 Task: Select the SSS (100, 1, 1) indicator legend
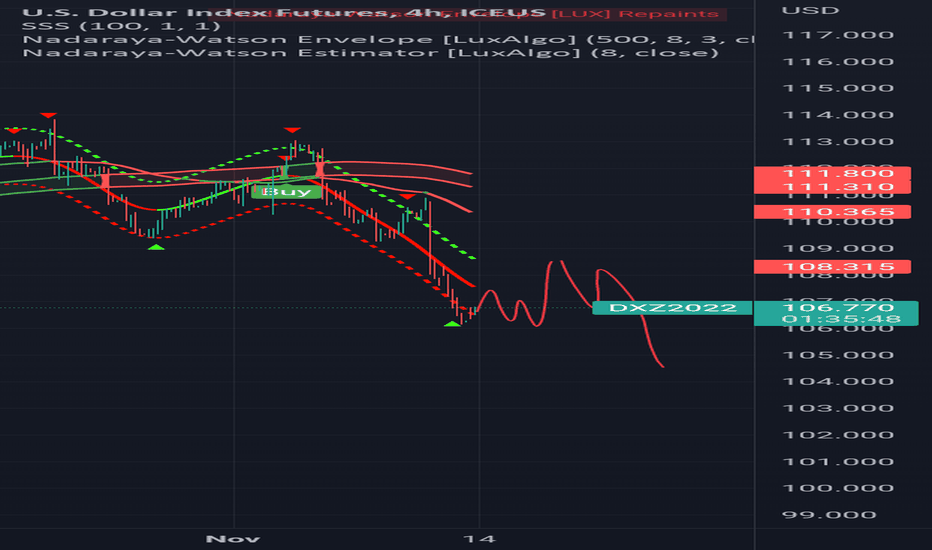121,26
